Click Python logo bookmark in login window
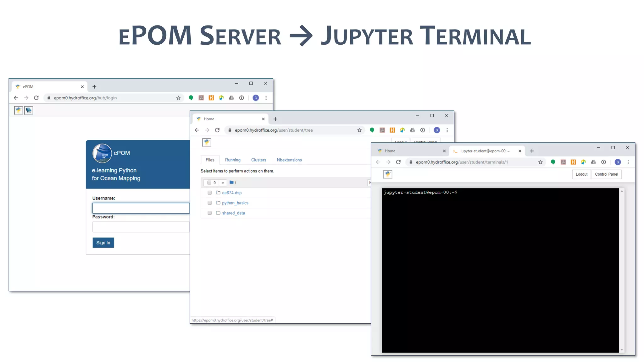Image resolution: width=644 pixels, height=362 pixels. click(19, 110)
